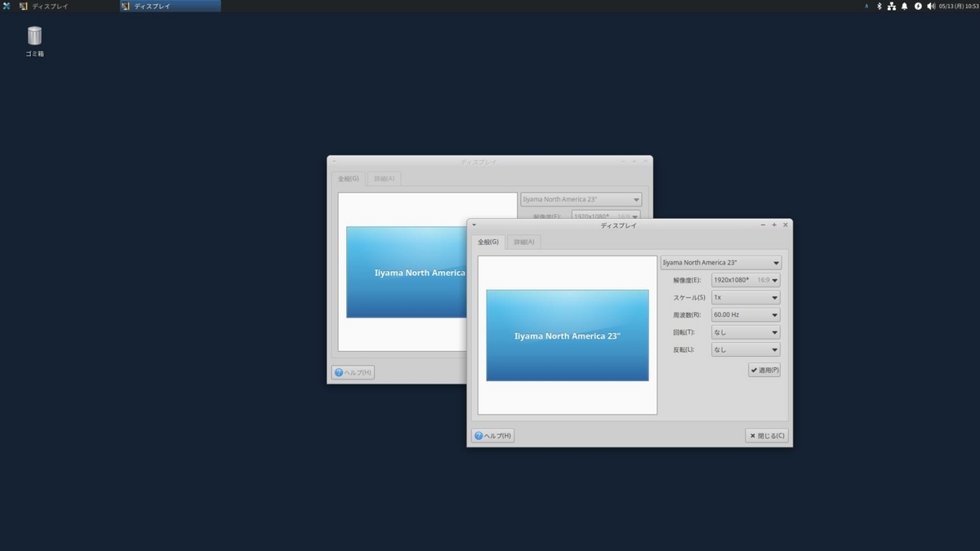This screenshot has width=980, height=551.
Task: Minimize the front ディスプレイ window
Action: (x=763, y=224)
